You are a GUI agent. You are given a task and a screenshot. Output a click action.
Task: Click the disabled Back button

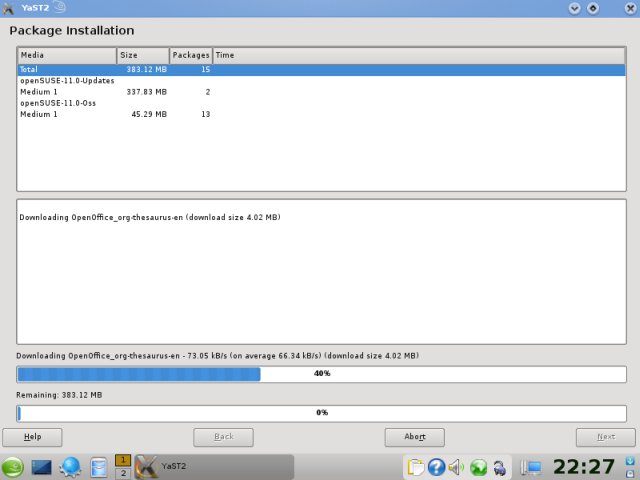tap(223, 437)
